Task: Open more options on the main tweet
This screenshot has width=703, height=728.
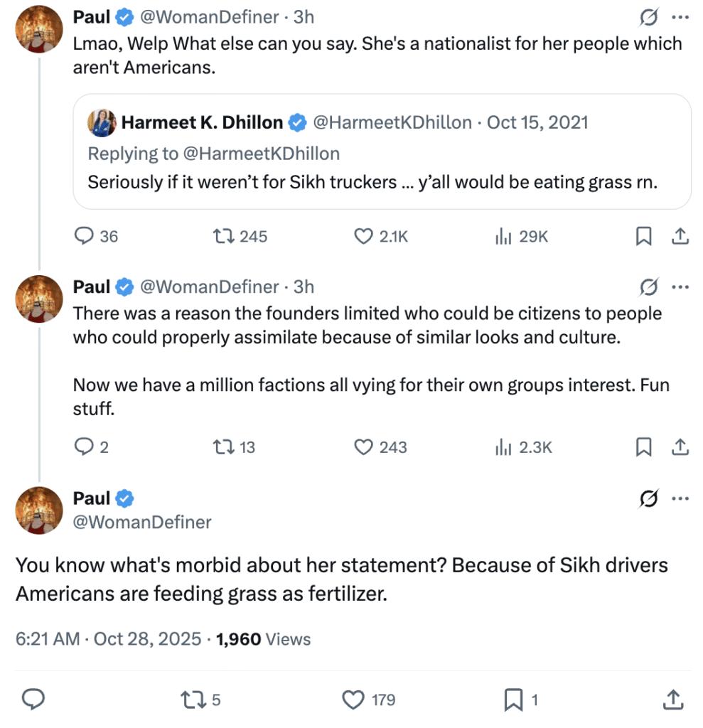Action: tap(680, 498)
